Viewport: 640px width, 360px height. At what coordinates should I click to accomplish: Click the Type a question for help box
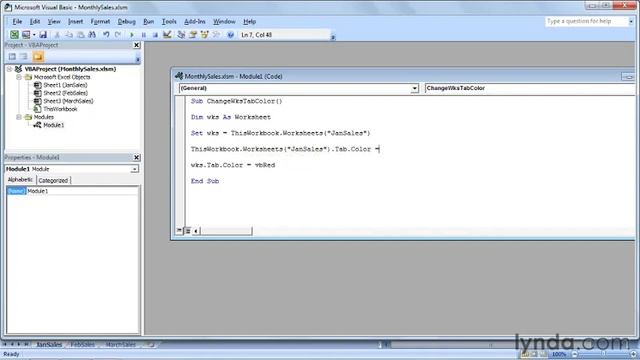tap(586, 21)
